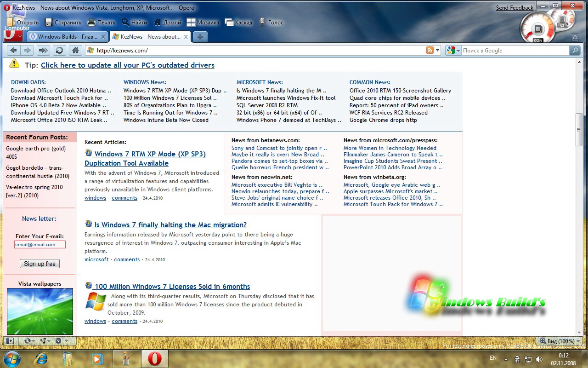Open Windows Media Player from the taskbar

point(96,359)
